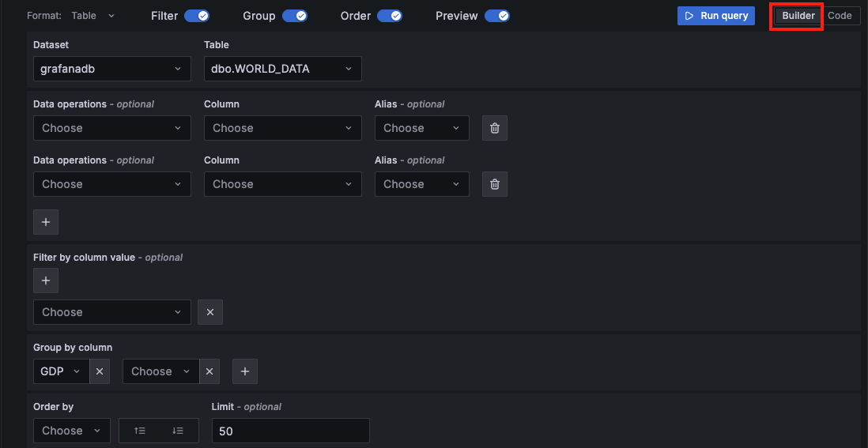Add a new column row with plus

point(46,222)
